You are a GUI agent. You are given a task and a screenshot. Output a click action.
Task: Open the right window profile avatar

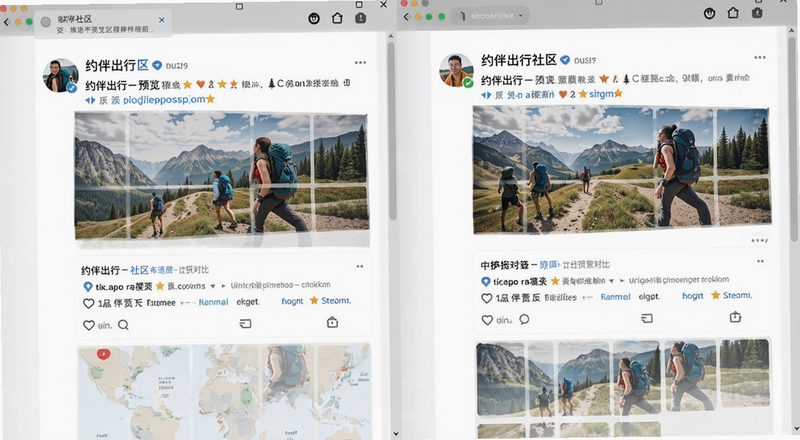click(456, 70)
